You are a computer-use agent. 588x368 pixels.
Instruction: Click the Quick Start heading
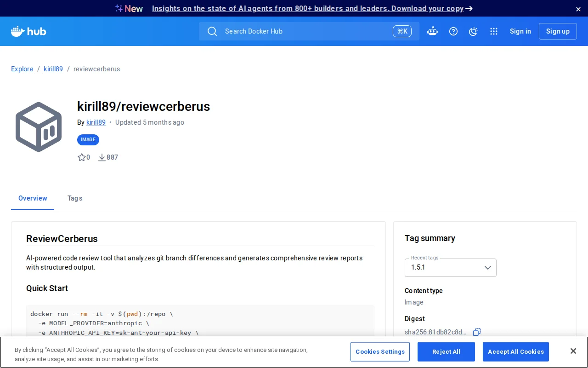[47, 288]
